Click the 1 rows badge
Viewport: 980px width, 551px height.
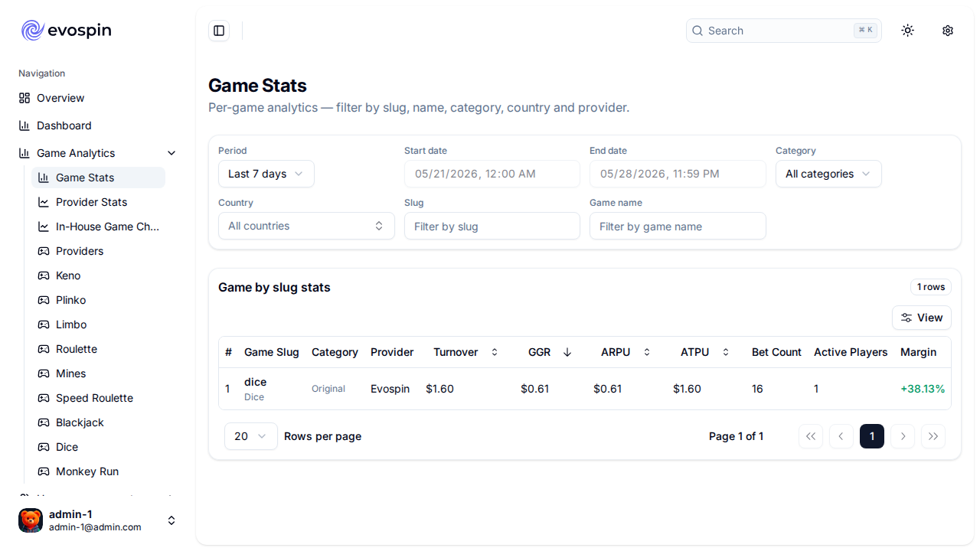[x=931, y=287]
